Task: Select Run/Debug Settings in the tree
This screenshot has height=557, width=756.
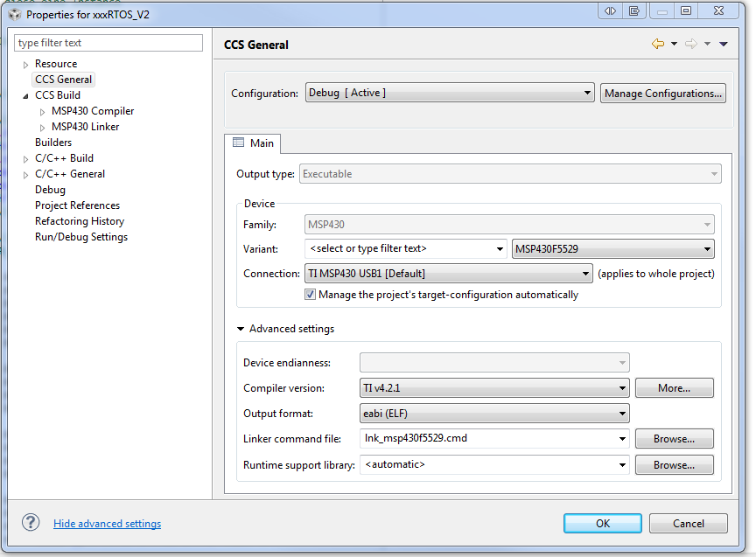Action: (81, 237)
